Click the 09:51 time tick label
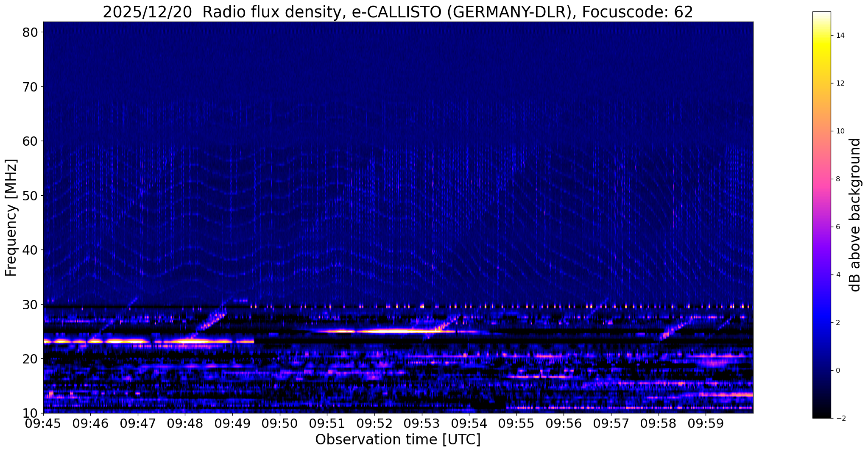The width and height of the screenshot is (868, 452). [327, 424]
